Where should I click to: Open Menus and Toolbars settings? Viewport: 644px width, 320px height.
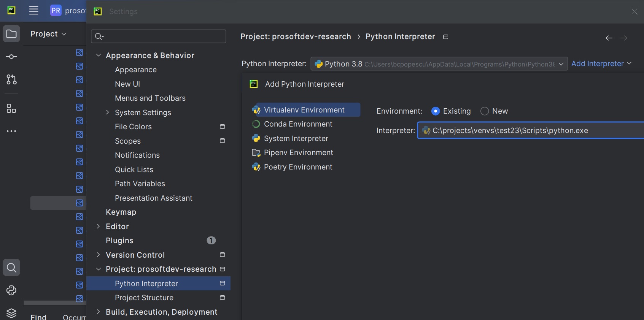pos(150,98)
